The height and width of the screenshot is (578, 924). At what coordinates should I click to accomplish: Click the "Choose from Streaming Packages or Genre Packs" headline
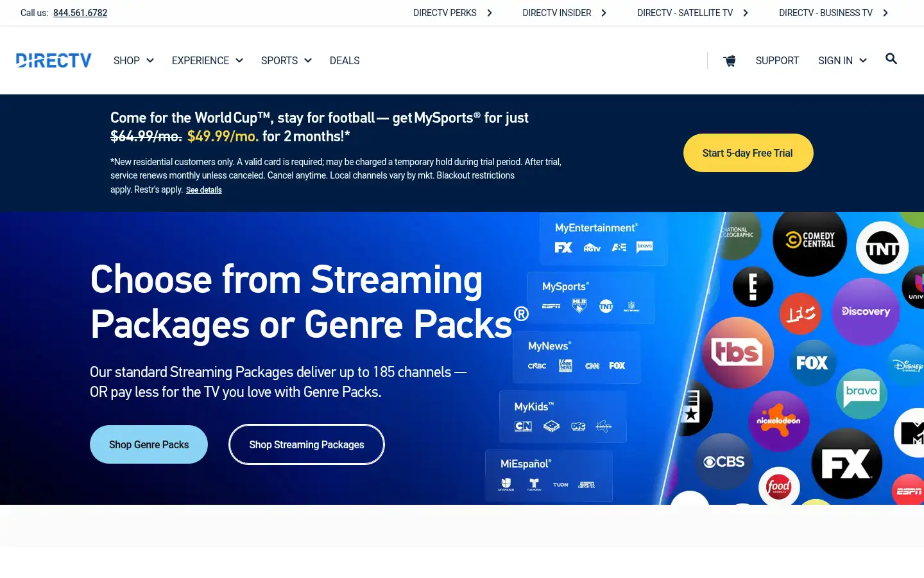(x=309, y=302)
